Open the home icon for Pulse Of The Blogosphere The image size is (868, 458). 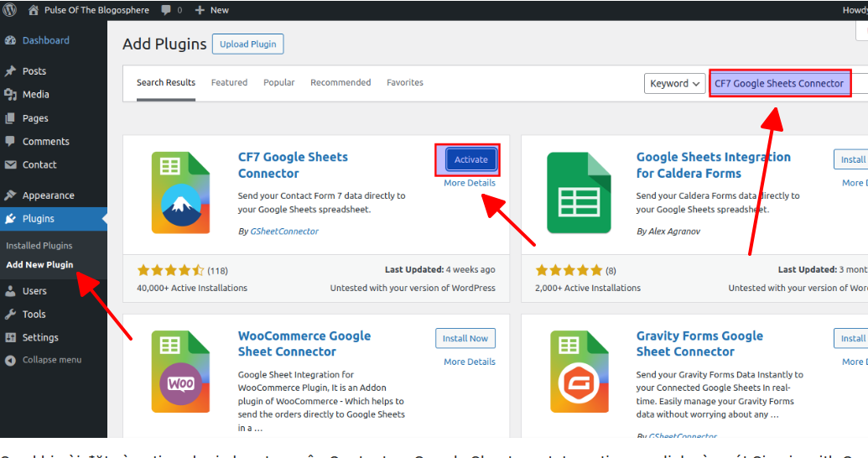34,10
